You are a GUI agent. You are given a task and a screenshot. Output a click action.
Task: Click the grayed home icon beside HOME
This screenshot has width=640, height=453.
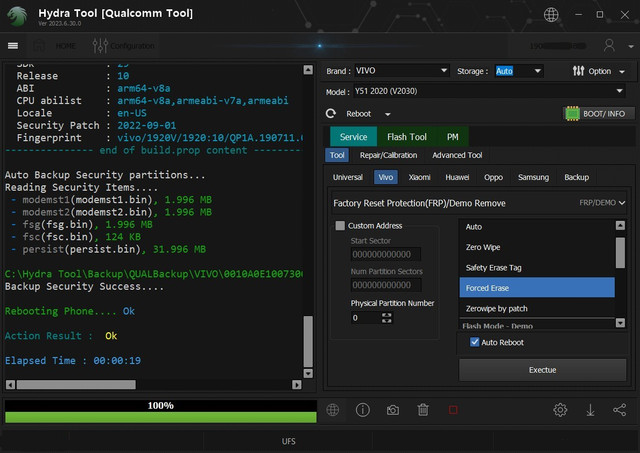pos(39,46)
